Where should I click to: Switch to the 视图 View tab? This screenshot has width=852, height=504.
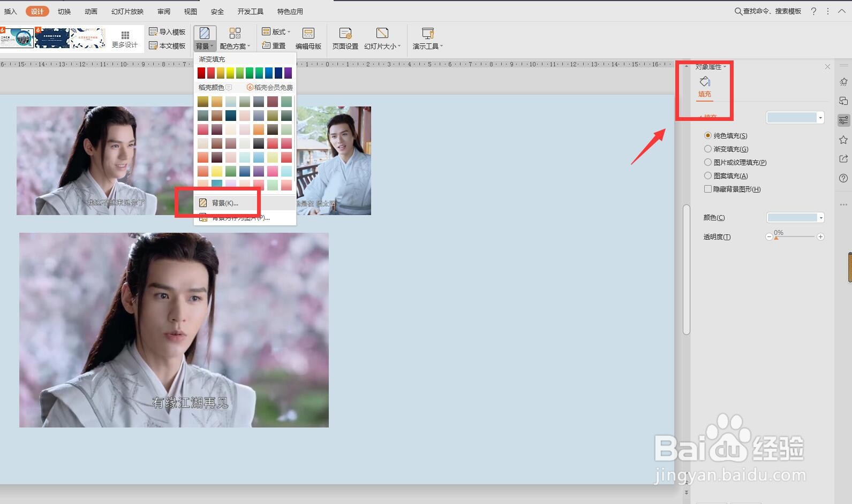pos(191,11)
